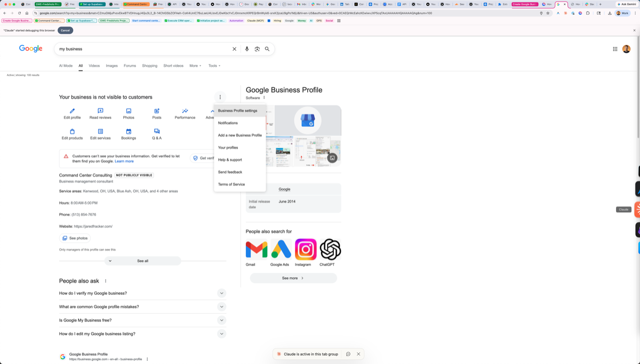Expand "How do I verify my Google business?"

pyautogui.click(x=221, y=293)
